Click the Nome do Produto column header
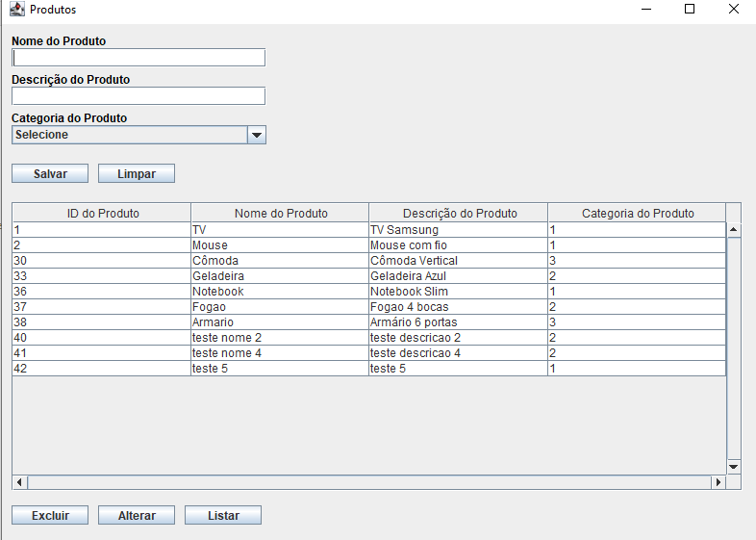 pos(280,213)
